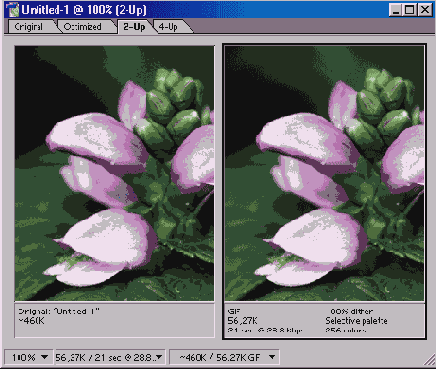Select the optimized GIF preview pane
Screen dimensions: 436x369
click(324, 173)
